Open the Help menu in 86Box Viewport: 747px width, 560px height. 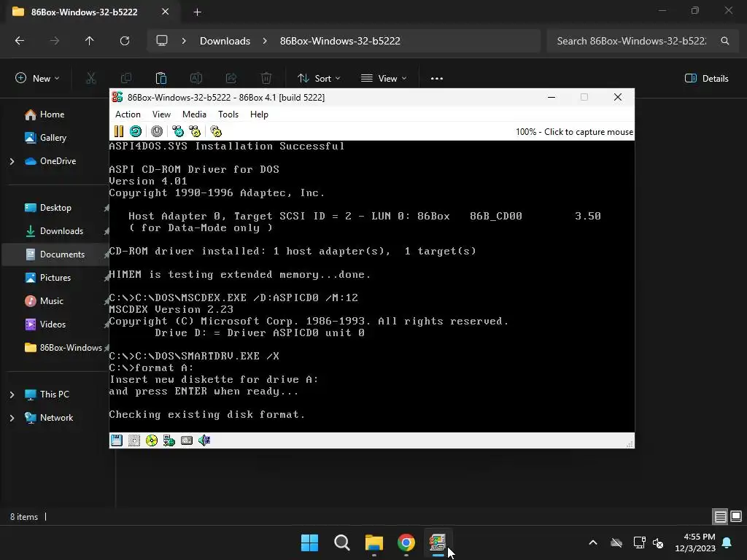(x=259, y=114)
